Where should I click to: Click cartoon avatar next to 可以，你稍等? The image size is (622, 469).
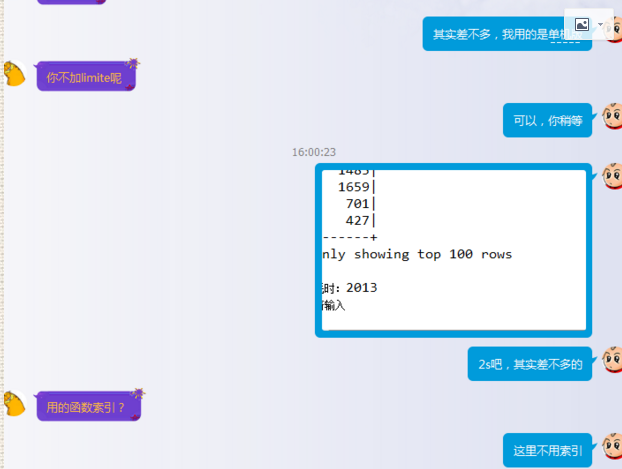(612, 116)
